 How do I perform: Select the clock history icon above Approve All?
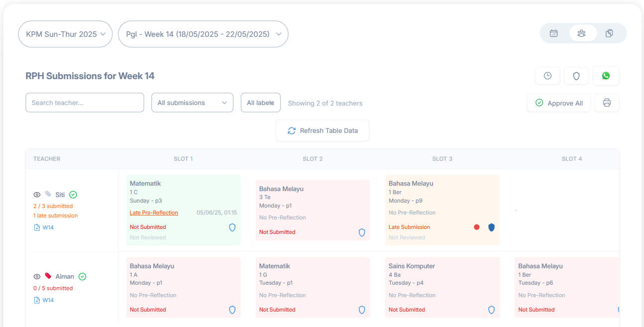pyautogui.click(x=547, y=76)
